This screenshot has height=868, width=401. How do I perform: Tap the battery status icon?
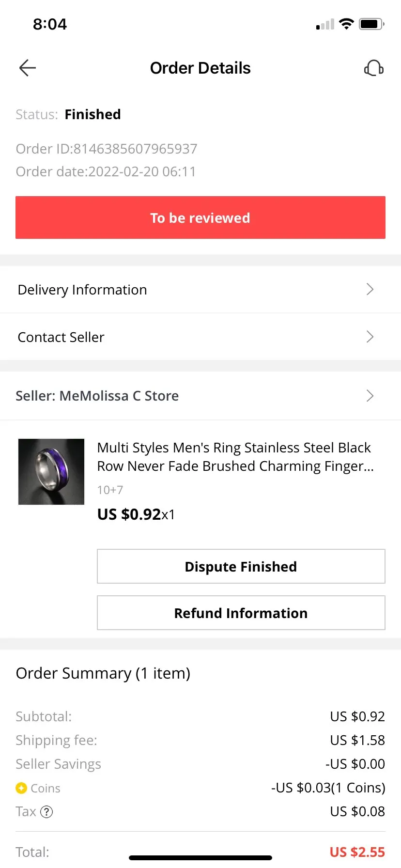pos(371,24)
